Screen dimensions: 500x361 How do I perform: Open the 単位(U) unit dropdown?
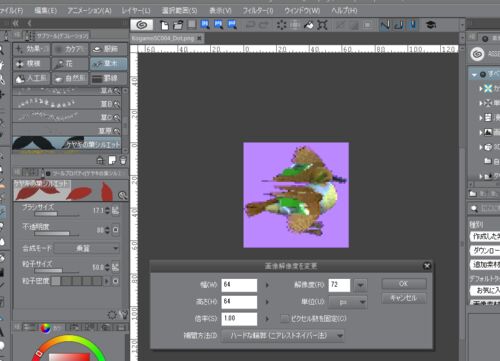click(348, 302)
